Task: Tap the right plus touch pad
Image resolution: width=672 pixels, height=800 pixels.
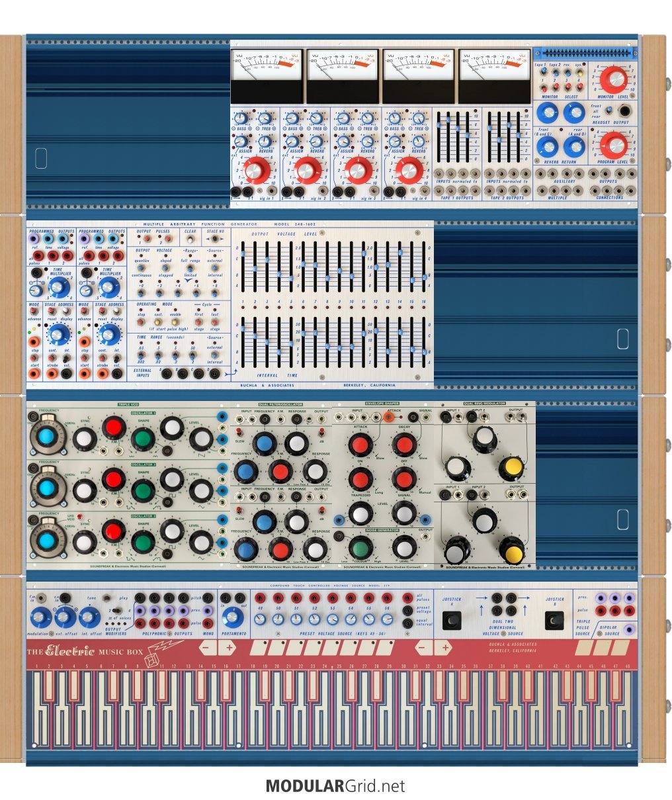Action: click(444, 647)
